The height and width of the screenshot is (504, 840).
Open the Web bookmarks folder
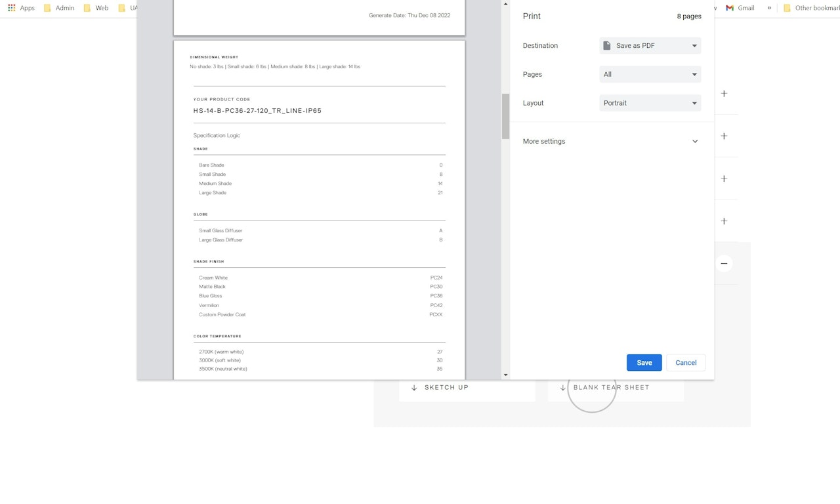(x=96, y=8)
